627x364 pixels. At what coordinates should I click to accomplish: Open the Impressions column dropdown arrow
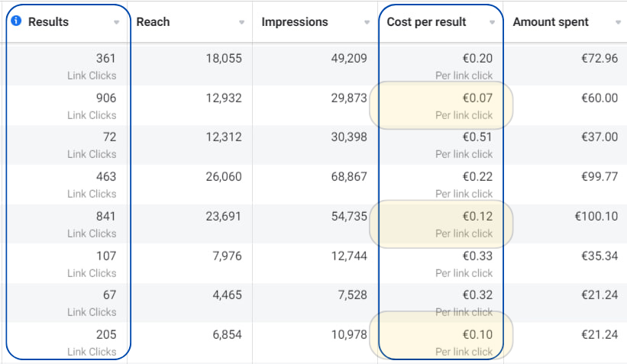coord(367,22)
